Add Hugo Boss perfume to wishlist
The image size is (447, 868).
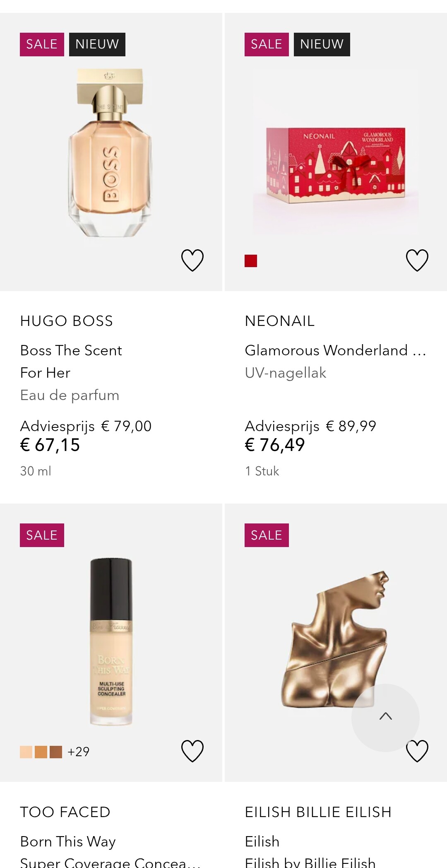pos(192,260)
